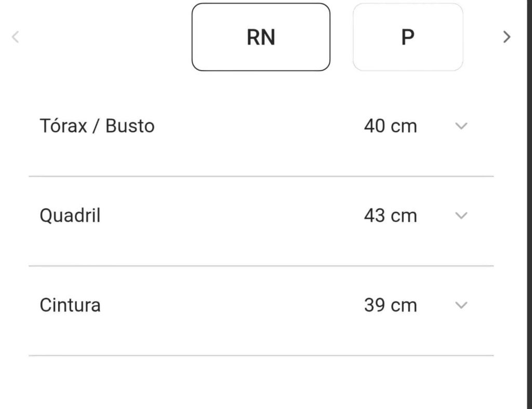Screen dimensions: 532x409
Task: Show next sizes with right arrow
Action: pos(507,37)
